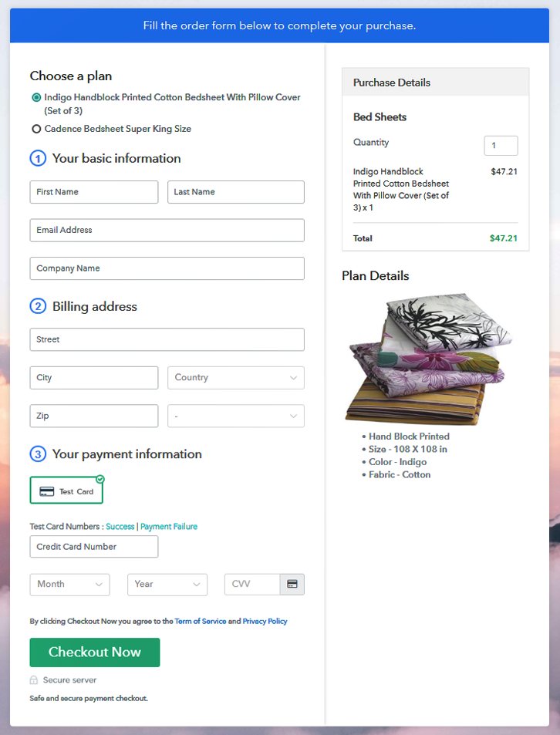Open the Month expiry dropdown
The width and height of the screenshot is (560, 735).
[x=69, y=585]
